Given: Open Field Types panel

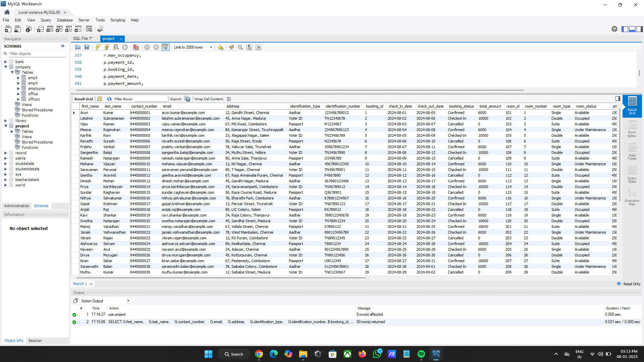Looking at the screenshot, I should coord(632,152).
